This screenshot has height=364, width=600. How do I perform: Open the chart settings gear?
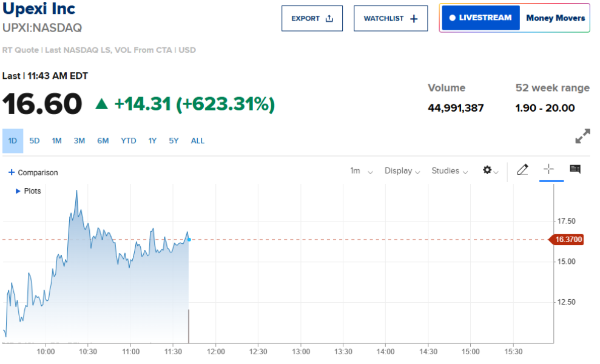487,170
